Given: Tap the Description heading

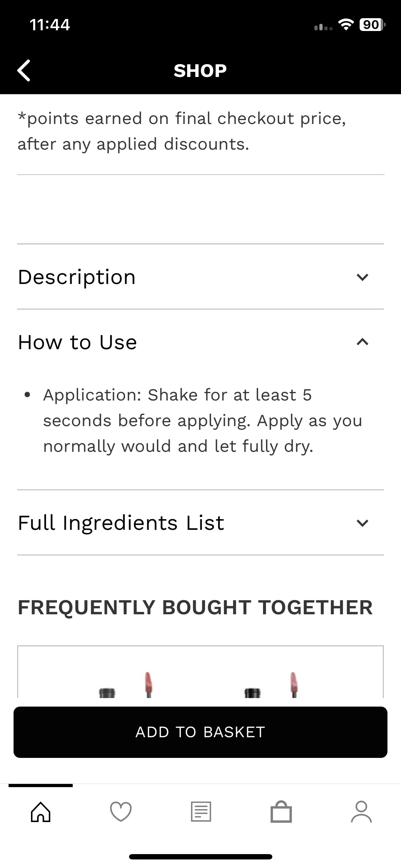Looking at the screenshot, I should pos(77,277).
